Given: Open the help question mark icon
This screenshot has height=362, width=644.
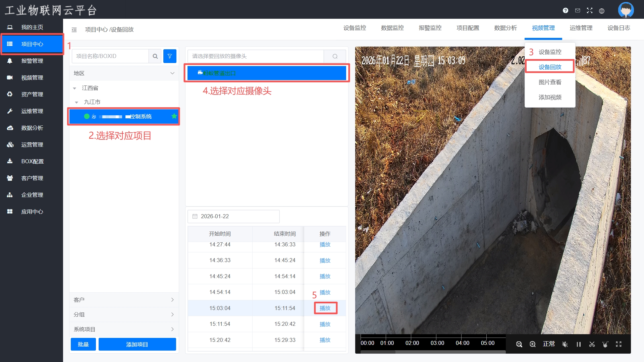Looking at the screenshot, I should pyautogui.click(x=566, y=11).
